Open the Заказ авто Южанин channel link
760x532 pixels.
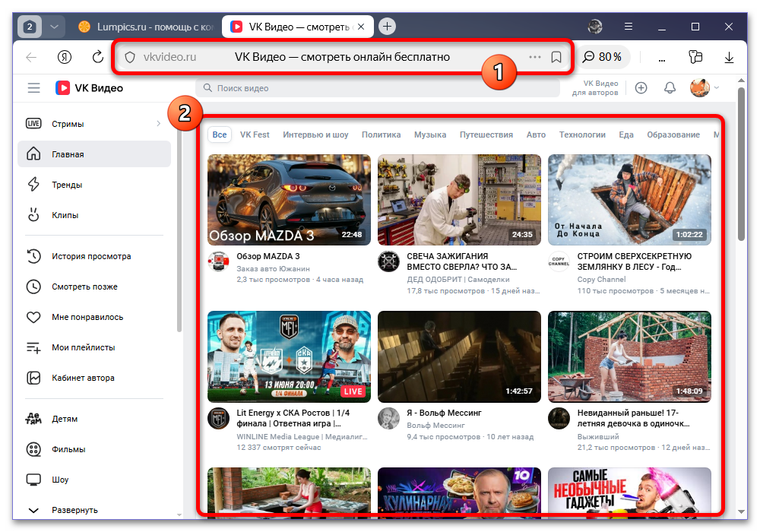273,268
